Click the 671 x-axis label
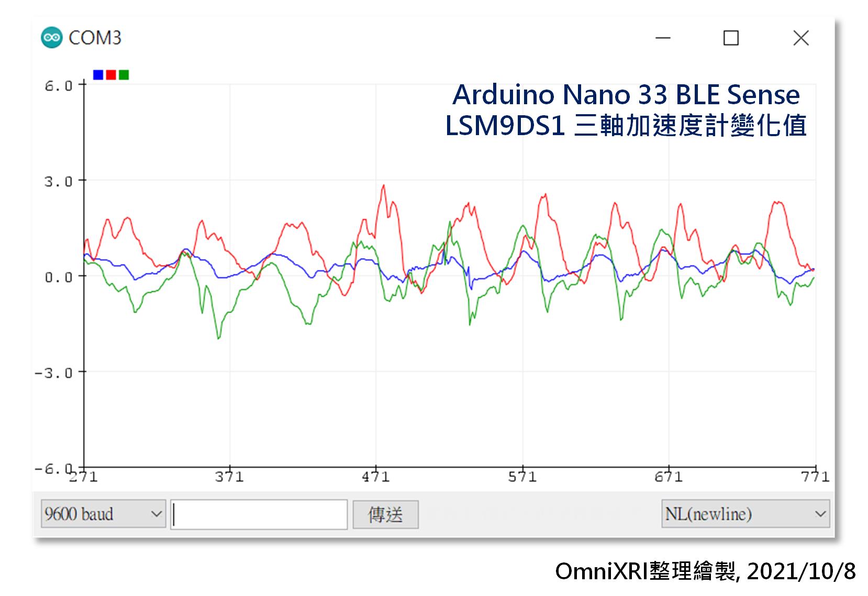Screen dimensions: 868x596 [669, 477]
